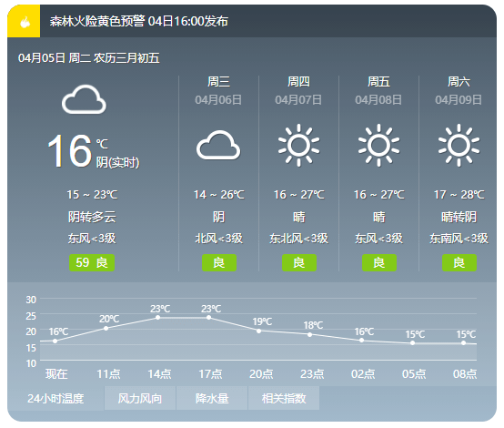Click the 周四 day heading
The width and height of the screenshot is (504, 428).
pyautogui.click(x=298, y=81)
